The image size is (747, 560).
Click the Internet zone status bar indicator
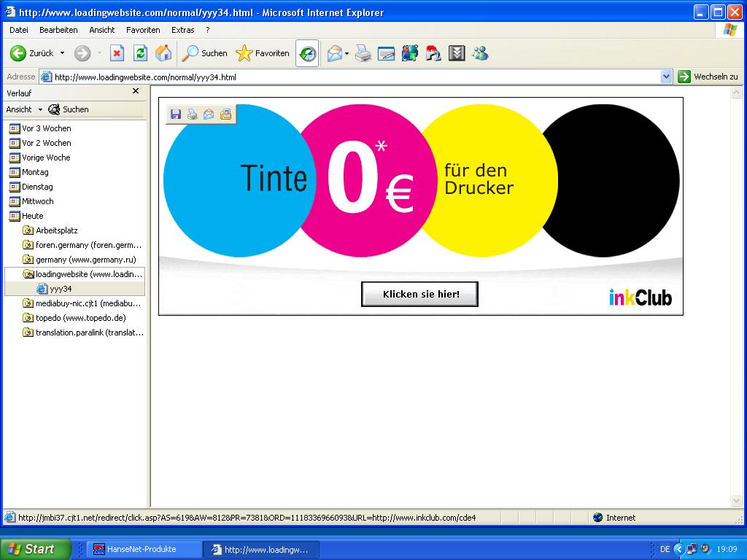[614, 518]
